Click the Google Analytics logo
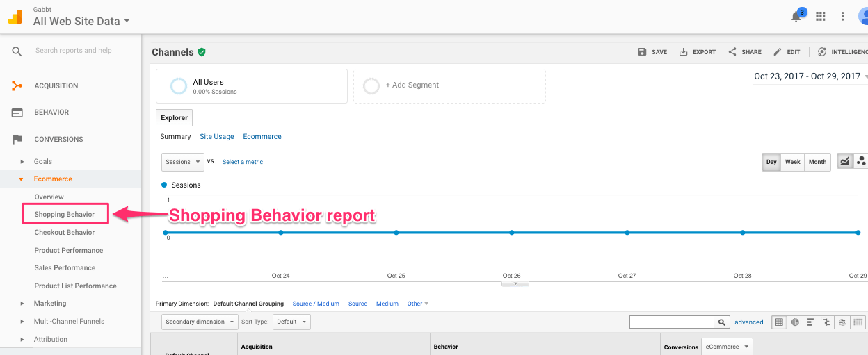 (x=15, y=17)
